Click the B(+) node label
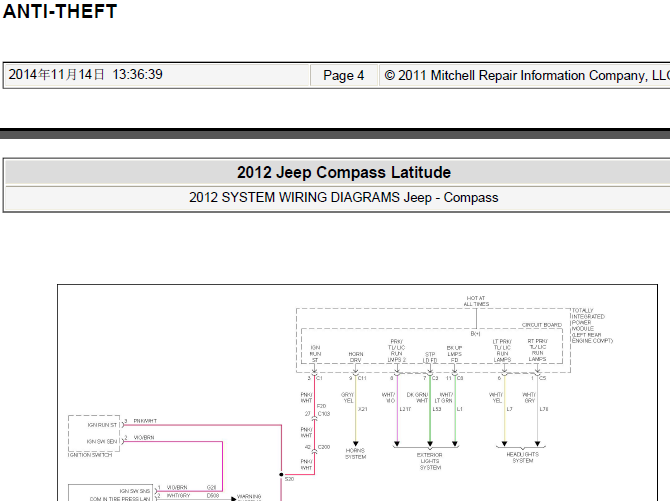Image resolution: width=670 pixels, height=501 pixels. (x=475, y=333)
